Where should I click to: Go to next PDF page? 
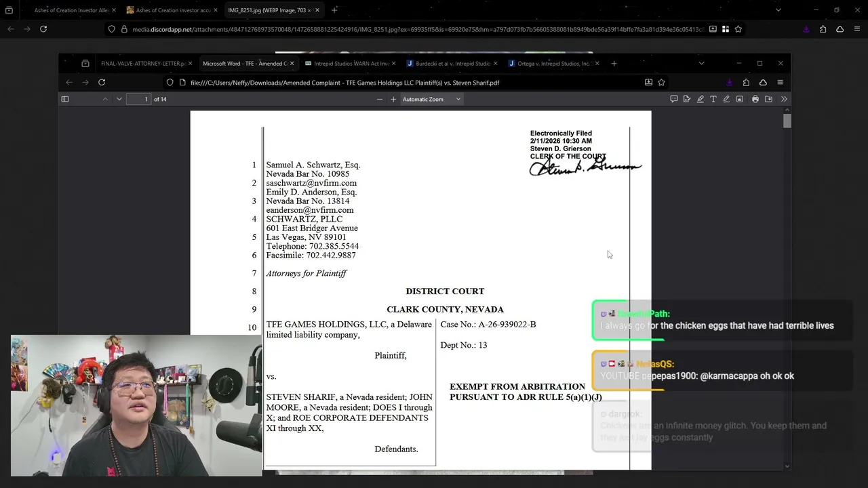(x=119, y=99)
